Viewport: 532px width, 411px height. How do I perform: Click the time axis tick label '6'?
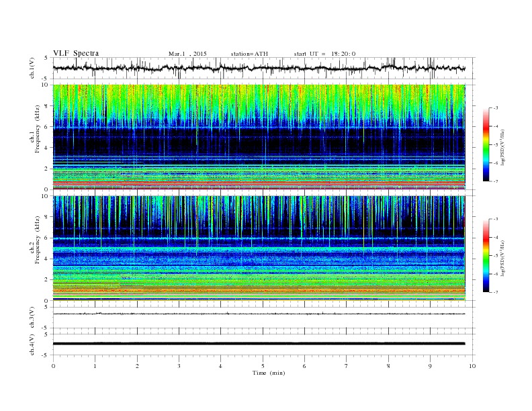point(304,366)
